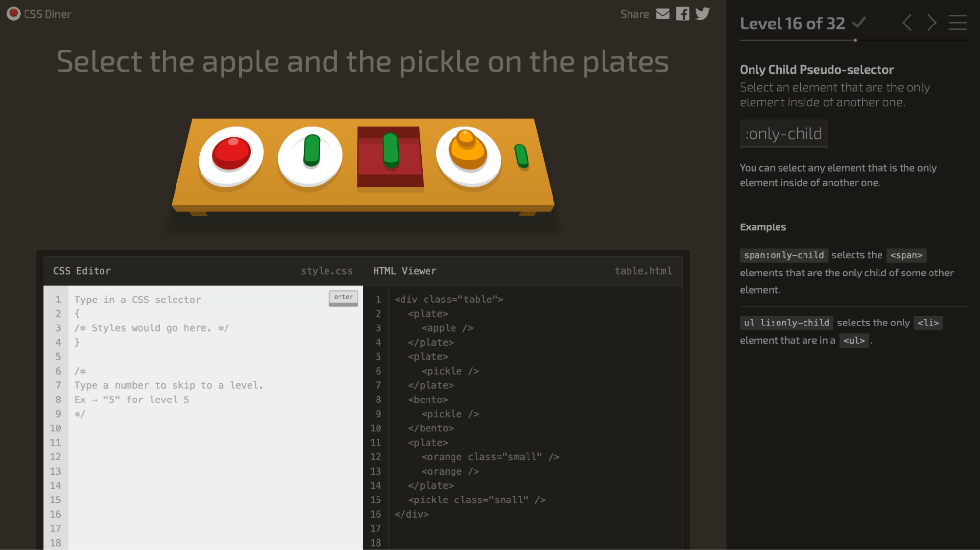Expand the level navigation menu
The width and height of the screenshot is (980, 550).
958,23
